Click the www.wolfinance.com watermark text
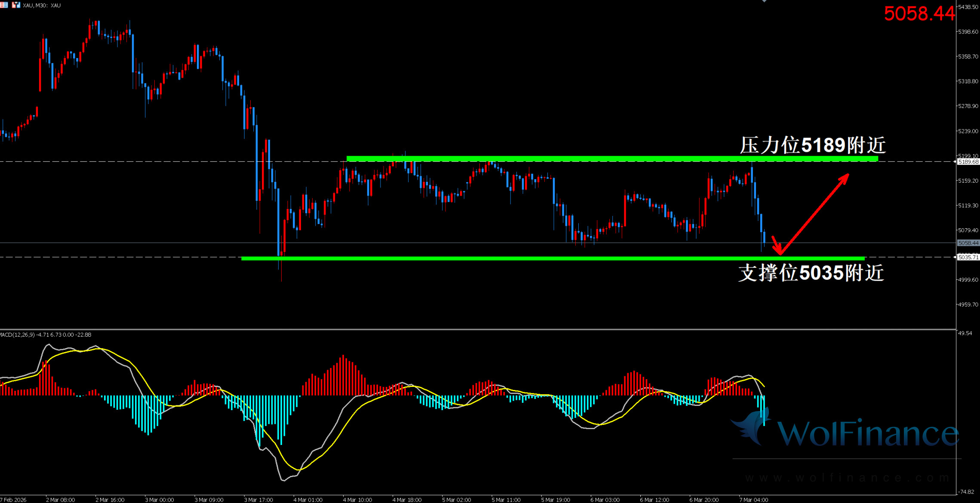This screenshot has height=503, width=980. click(x=847, y=478)
